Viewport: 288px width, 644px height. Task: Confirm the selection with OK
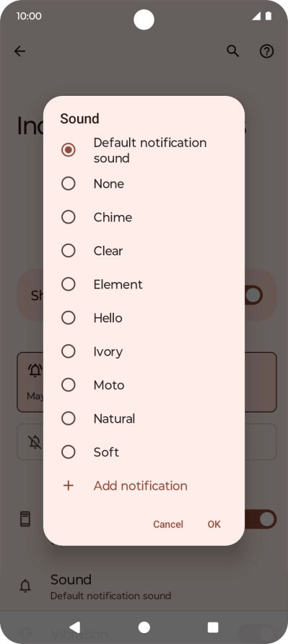(x=214, y=524)
